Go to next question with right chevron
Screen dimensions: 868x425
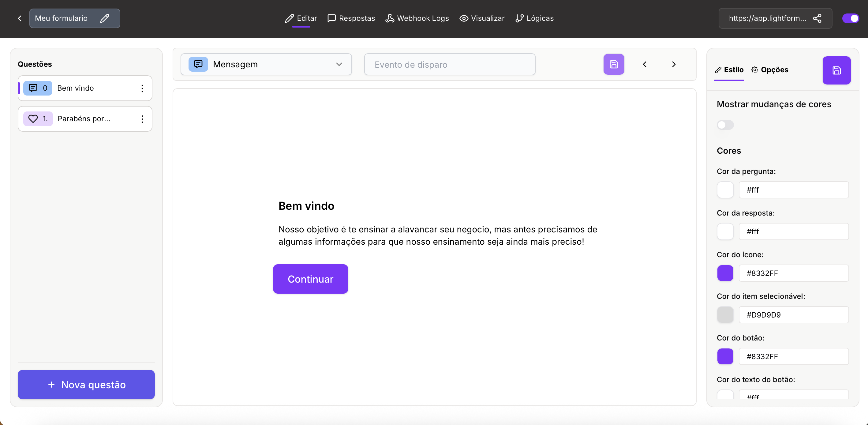[x=674, y=64]
